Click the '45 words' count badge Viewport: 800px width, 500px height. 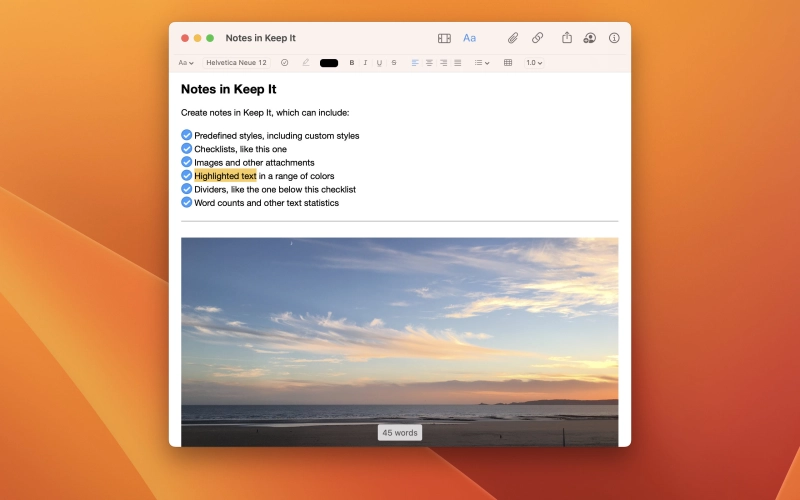[x=400, y=433]
